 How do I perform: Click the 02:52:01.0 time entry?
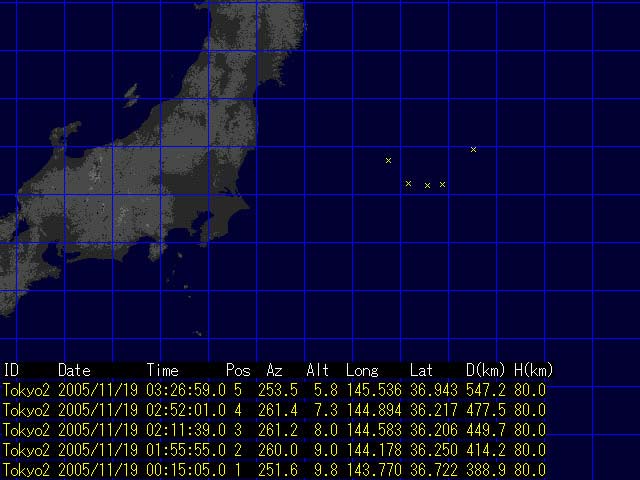178,409
